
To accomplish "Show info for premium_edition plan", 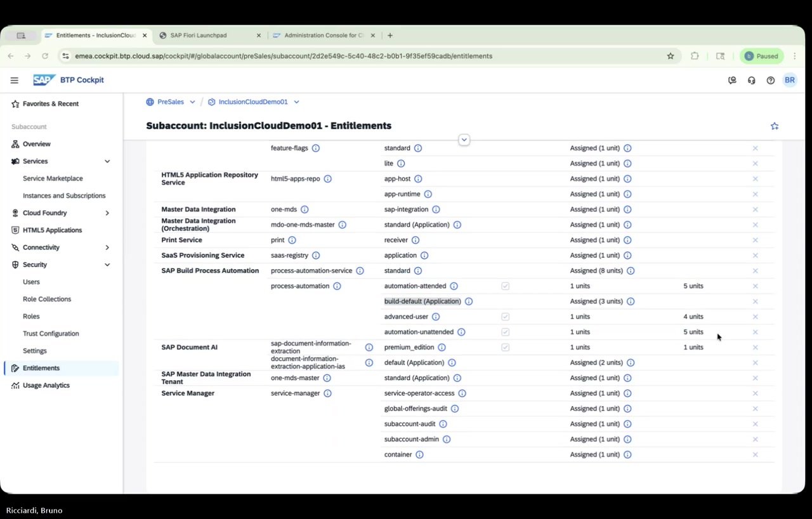I will coord(442,347).
